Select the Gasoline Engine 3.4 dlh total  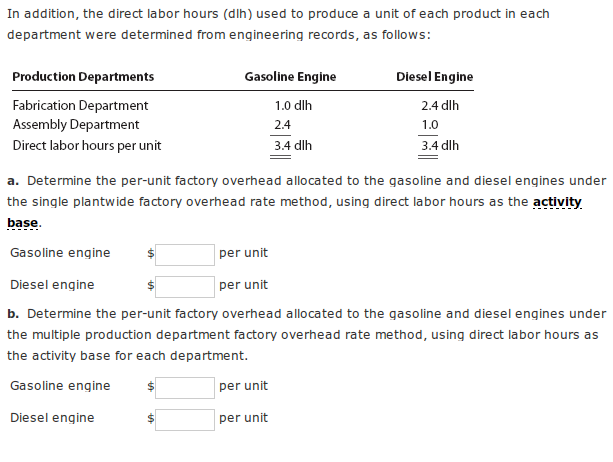coord(293,145)
